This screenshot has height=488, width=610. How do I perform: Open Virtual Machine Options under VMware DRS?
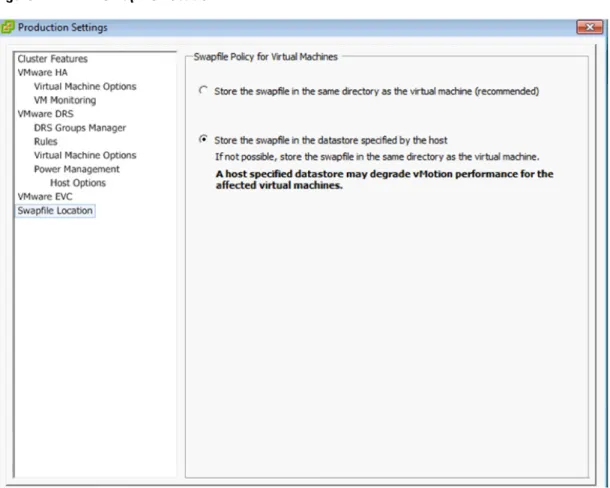point(85,155)
